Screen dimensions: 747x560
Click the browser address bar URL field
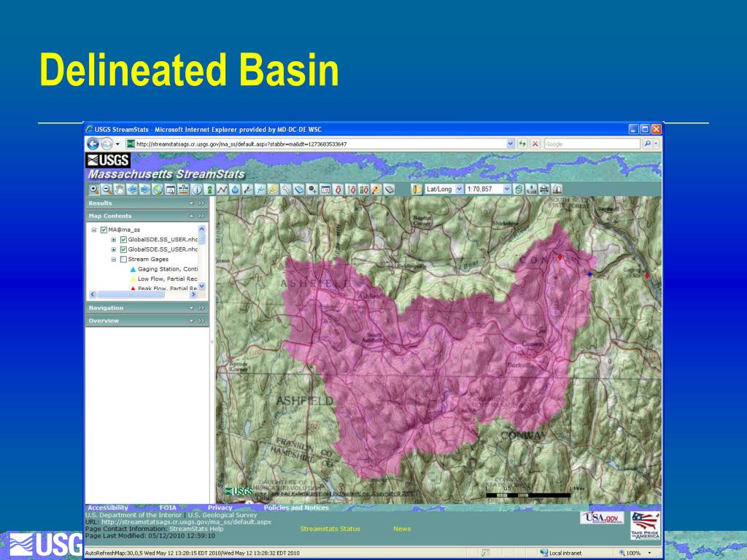click(x=315, y=144)
